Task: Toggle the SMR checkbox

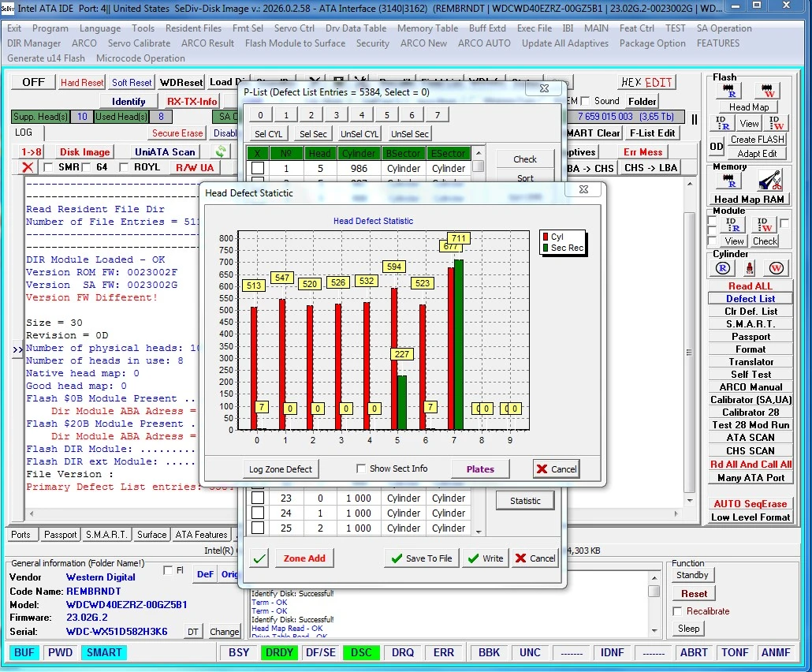Action: pyautogui.click(x=48, y=167)
